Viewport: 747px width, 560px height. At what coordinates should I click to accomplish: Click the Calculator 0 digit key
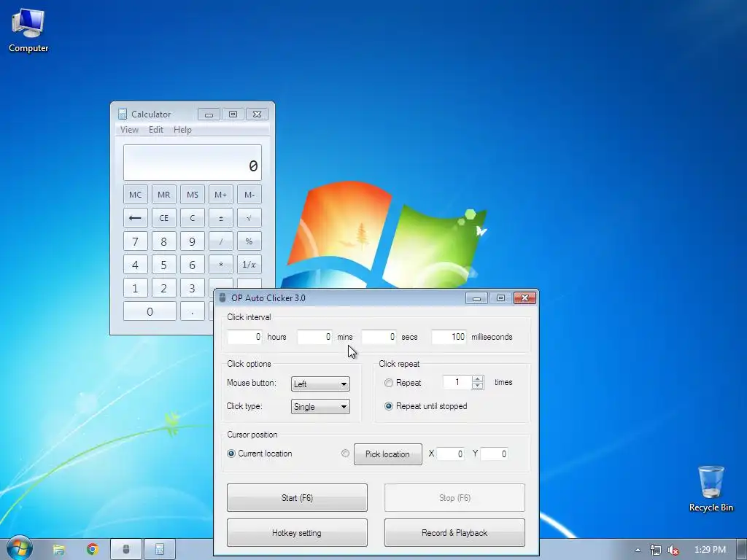pyautogui.click(x=150, y=311)
